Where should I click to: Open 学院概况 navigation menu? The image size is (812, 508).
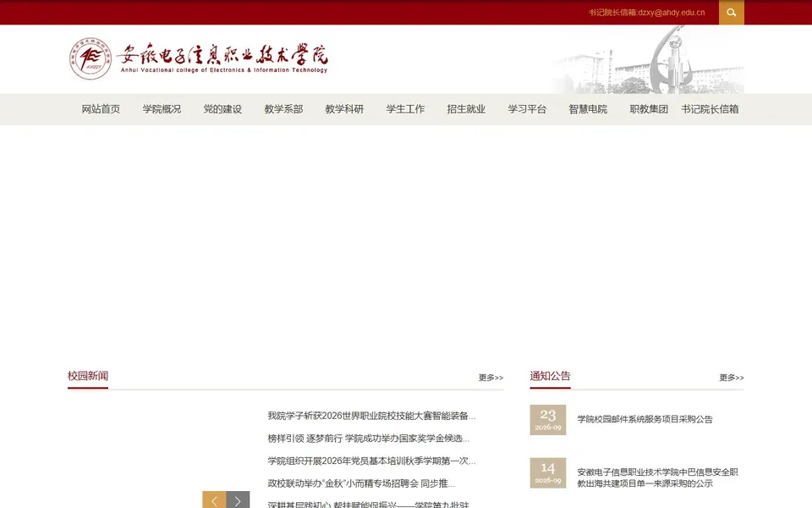162,109
